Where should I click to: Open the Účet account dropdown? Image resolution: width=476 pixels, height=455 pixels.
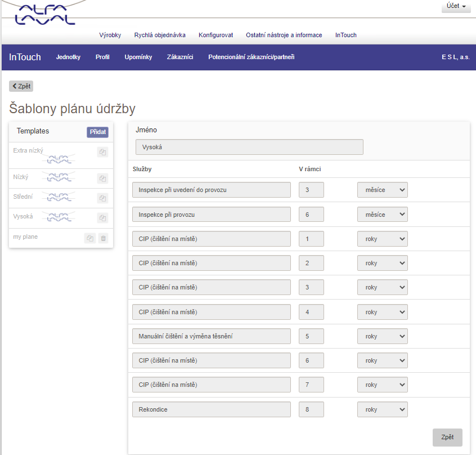(456, 6)
